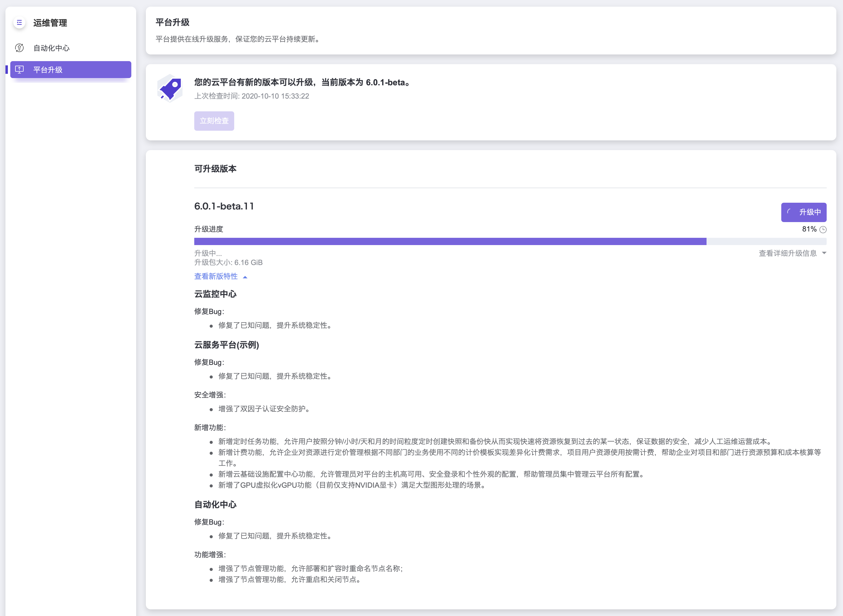
Task: Open 自动化中心 from the sidebar menu
Action: 51,48
